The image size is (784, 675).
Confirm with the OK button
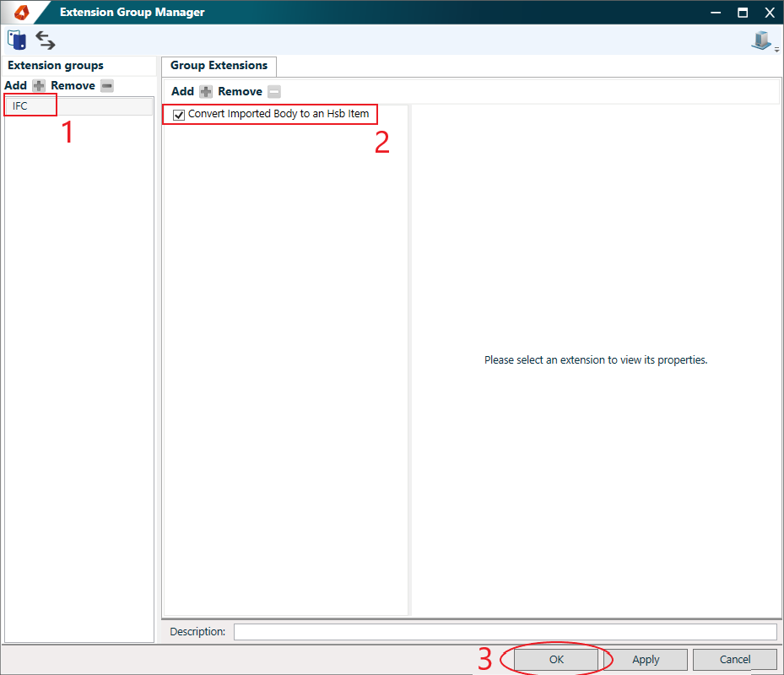(x=556, y=660)
